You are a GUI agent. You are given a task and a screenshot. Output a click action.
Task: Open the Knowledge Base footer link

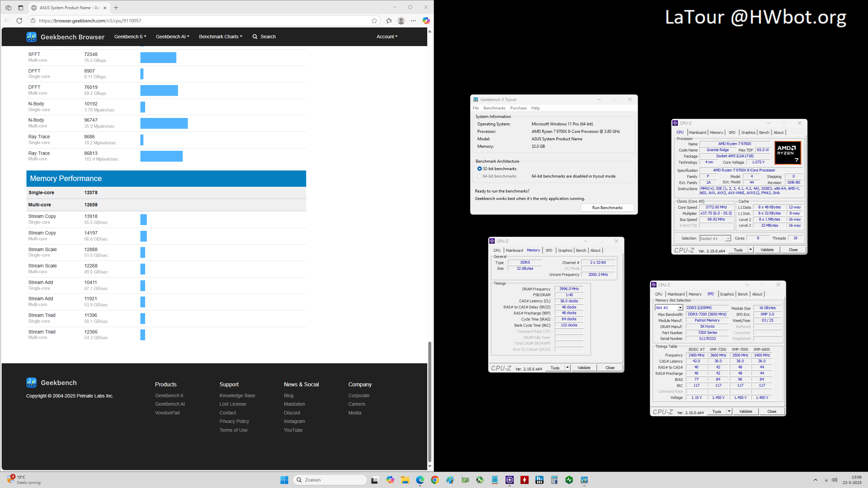pos(237,395)
